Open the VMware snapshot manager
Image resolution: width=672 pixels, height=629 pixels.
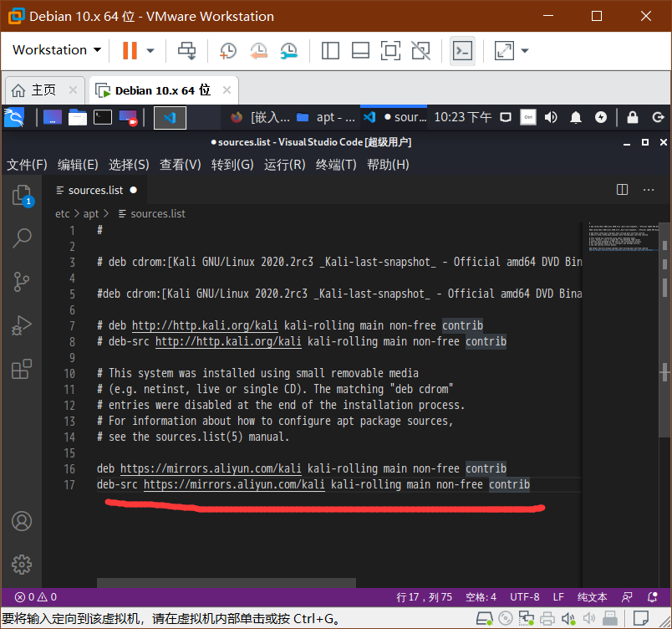pos(289,50)
